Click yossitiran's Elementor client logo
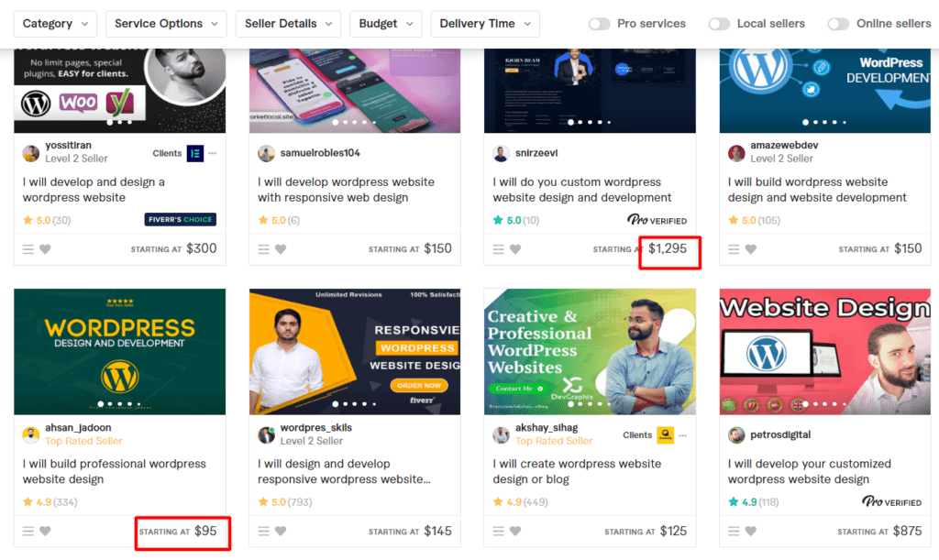This screenshot has height=560, width=939. 195,153
